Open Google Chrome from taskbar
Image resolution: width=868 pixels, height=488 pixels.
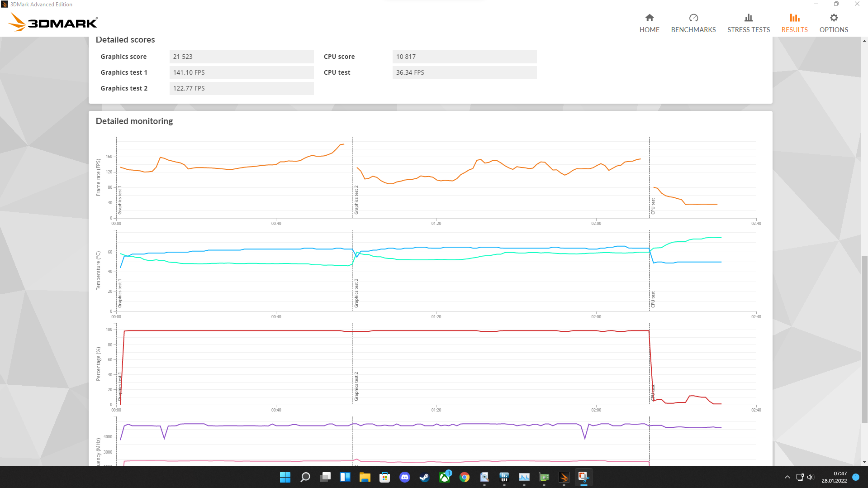[x=465, y=477]
